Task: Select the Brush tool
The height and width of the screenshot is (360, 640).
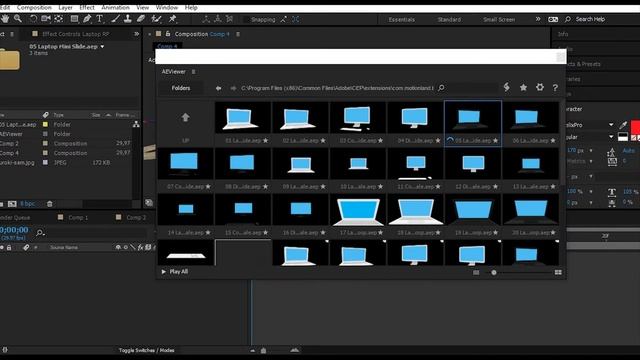Action: click(116, 19)
